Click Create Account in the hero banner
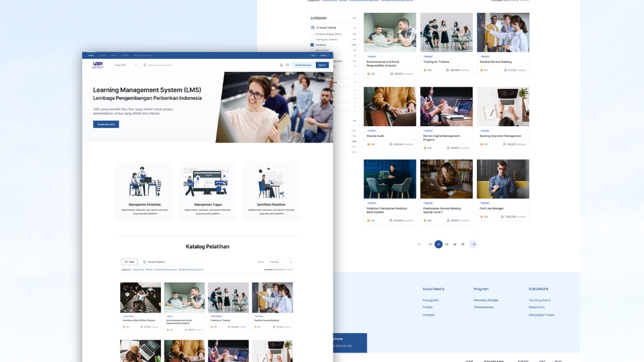 [106, 125]
